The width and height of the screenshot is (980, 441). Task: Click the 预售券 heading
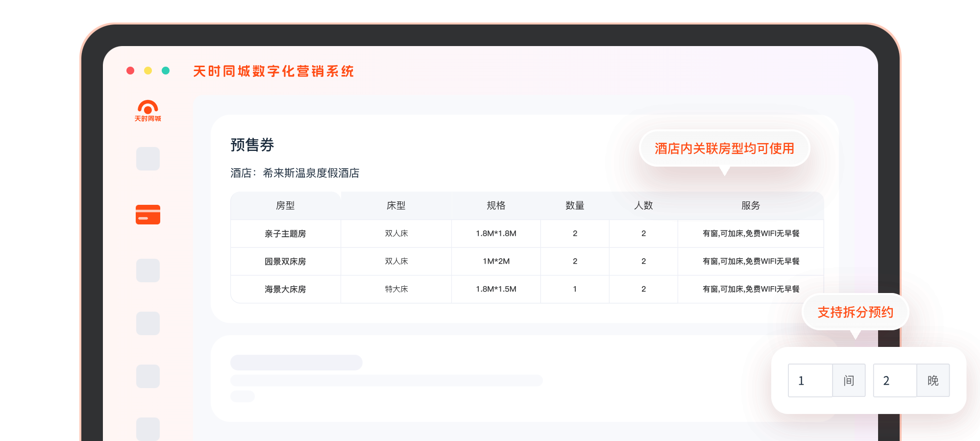[x=252, y=145]
